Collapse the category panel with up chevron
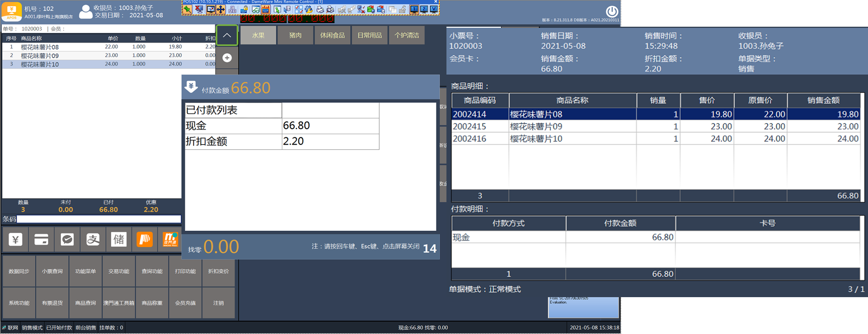Image resolution: width=868 pixels, height=334 pixels. point(227,35)
